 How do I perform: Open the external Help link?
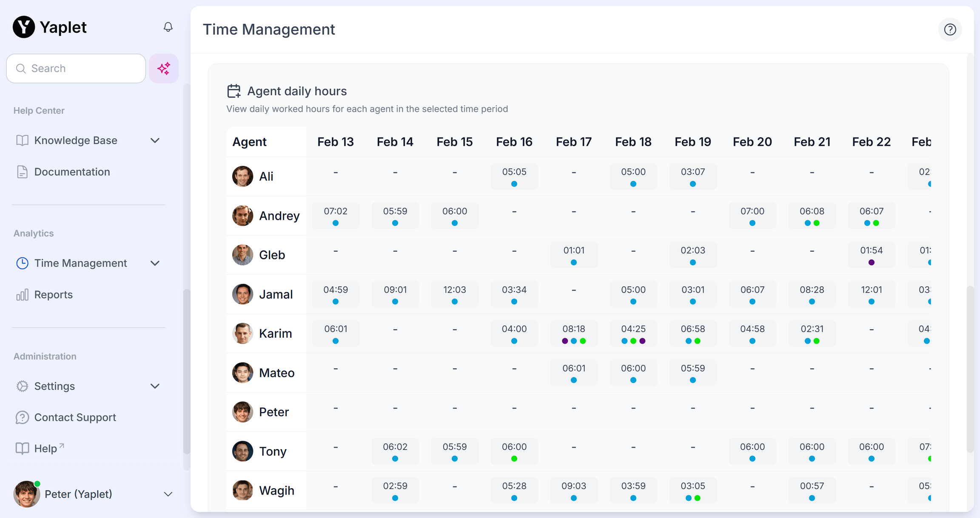[x=46, y=448]
